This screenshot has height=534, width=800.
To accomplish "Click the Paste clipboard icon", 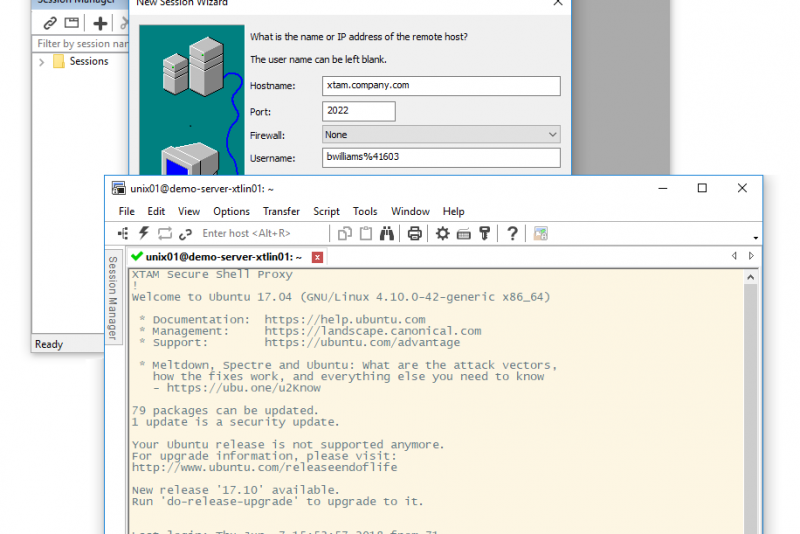I will point(366,234).
